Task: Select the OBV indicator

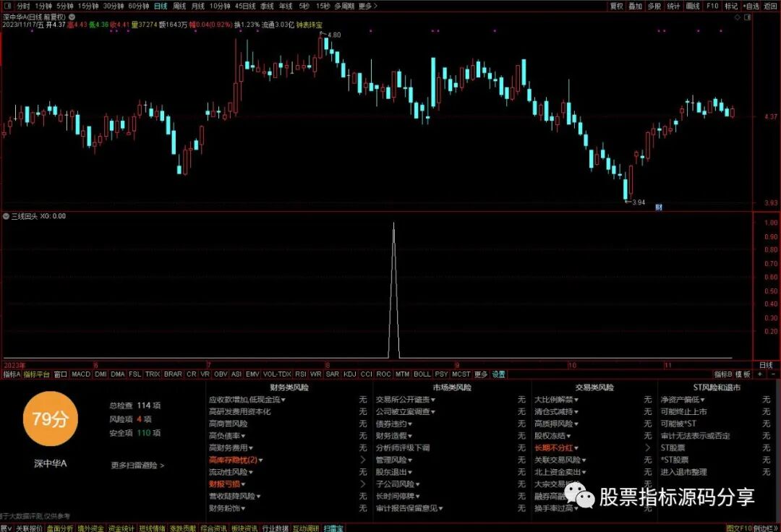Action: pyautogui.click(x=221, y=374)
